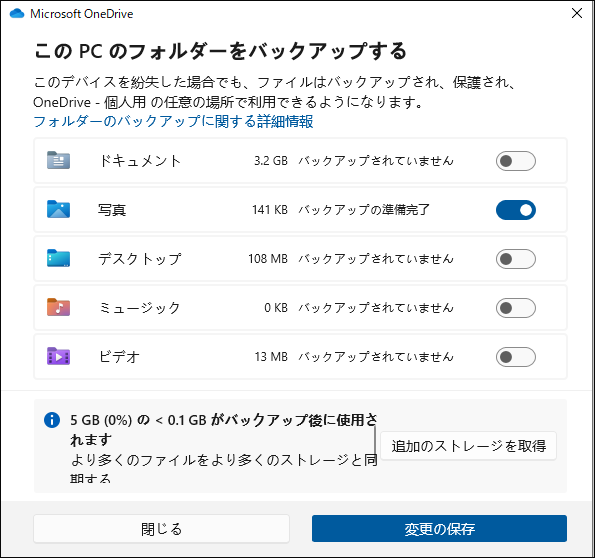Open フォルダーのバックアップに関する詳細情報 link
The image size is (595, 558).
pyautogui.click(x=173, y=121)
